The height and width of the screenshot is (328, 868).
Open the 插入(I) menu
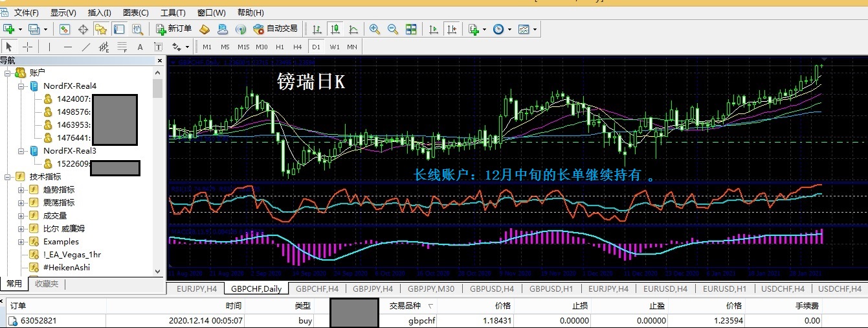tap(99, 12)
